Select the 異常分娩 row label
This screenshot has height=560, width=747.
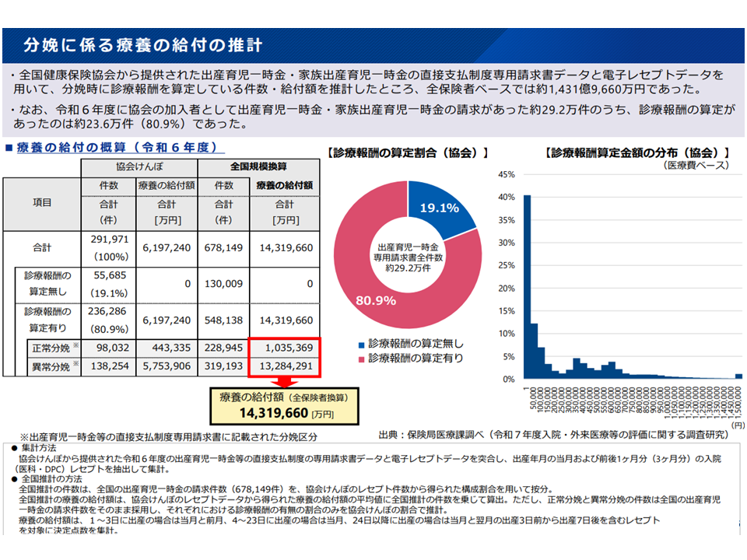click(51, 366)
